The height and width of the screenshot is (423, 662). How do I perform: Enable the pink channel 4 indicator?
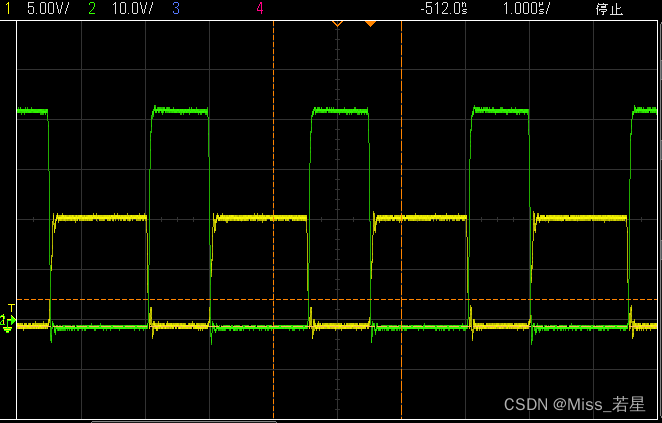pyautogui.click(x=260, y=9)
